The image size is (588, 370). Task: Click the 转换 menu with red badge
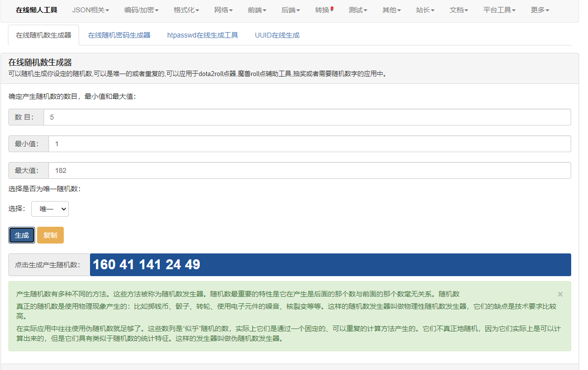coord(324,10)
